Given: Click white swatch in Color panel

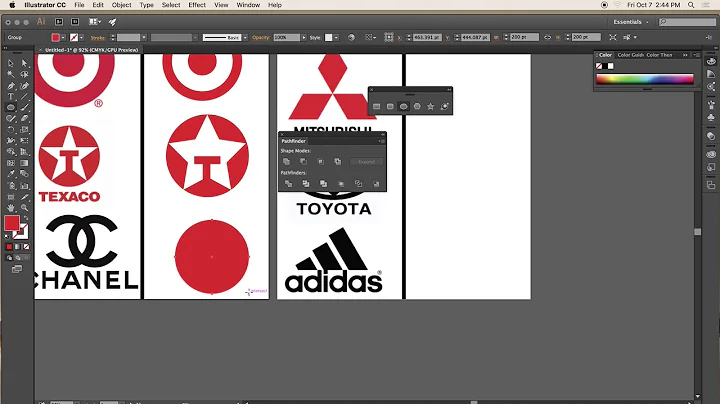Looking at the screenshot, I should coord(611,66).
